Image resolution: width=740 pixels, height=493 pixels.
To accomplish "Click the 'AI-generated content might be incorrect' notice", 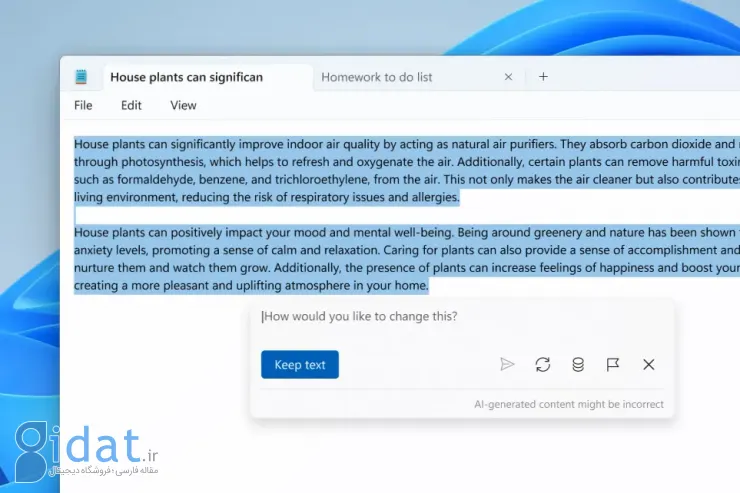I will 569,404.
